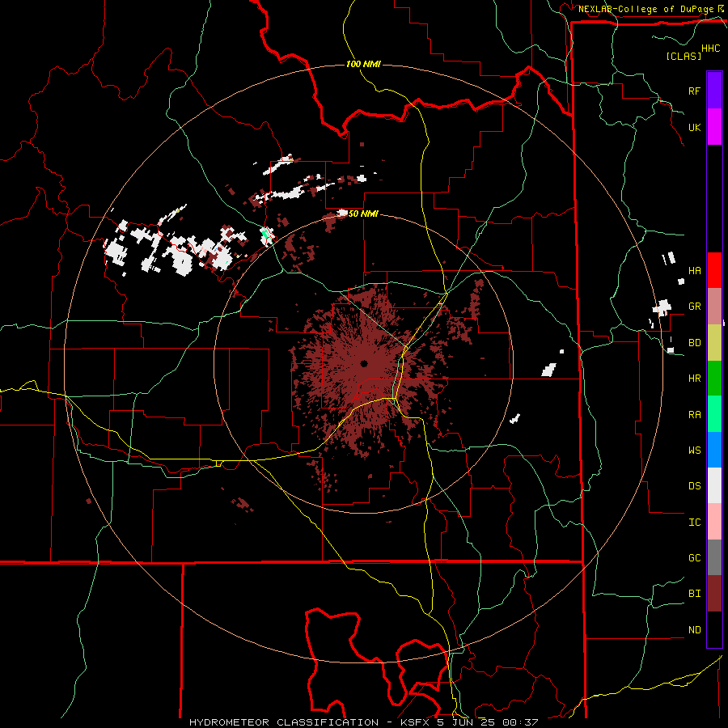Select the GR graupel color swatch
The image size is (728, 728).
(x=714, y=306)
